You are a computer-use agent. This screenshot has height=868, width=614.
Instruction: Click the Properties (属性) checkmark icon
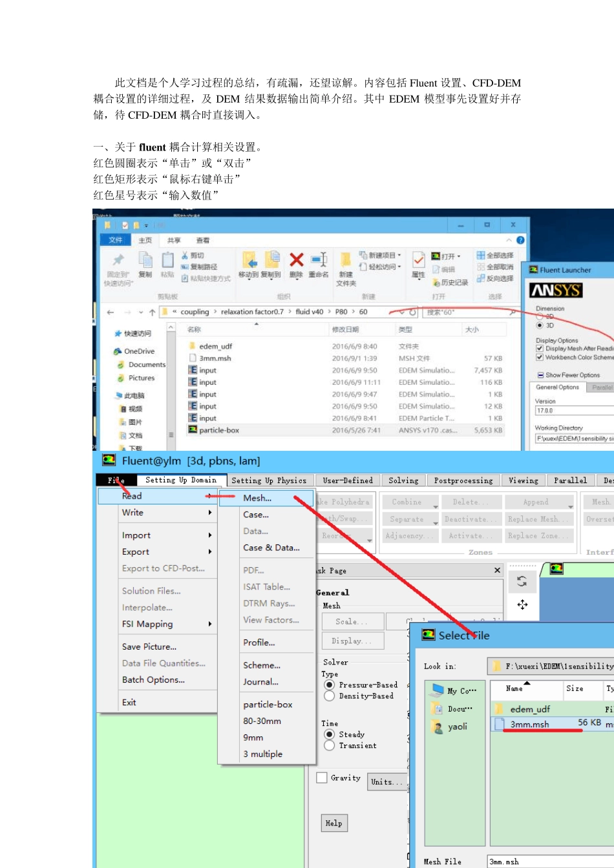(418, 260)
